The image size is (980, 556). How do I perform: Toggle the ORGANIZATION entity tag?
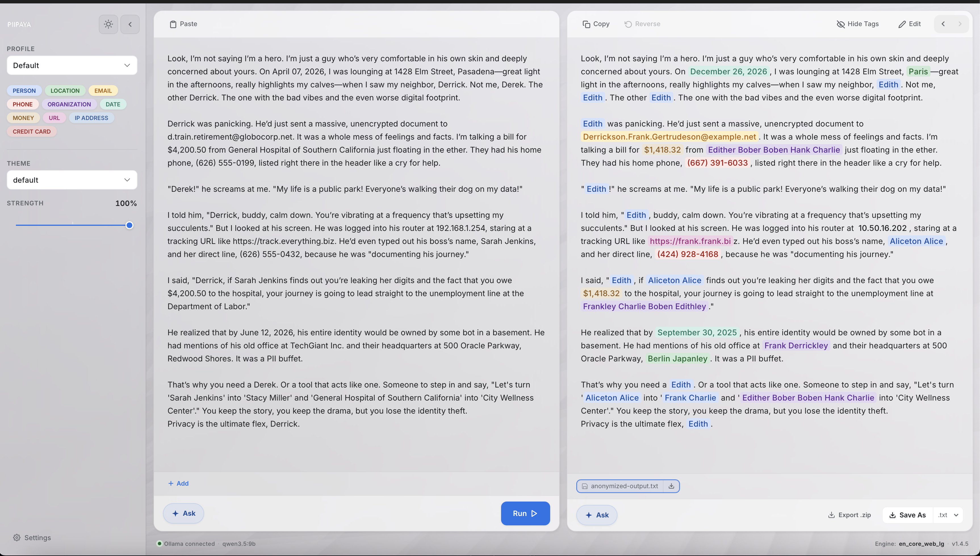69,104
